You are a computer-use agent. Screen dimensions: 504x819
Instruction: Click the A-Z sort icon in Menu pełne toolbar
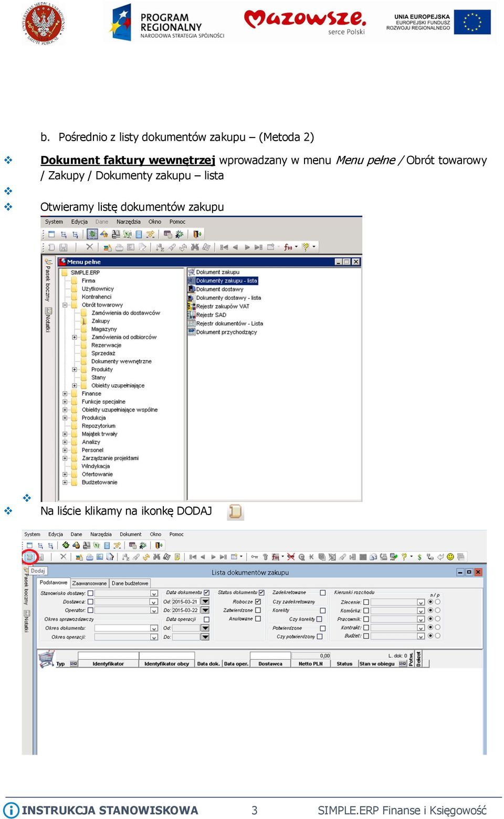click(x=159, y=247)
